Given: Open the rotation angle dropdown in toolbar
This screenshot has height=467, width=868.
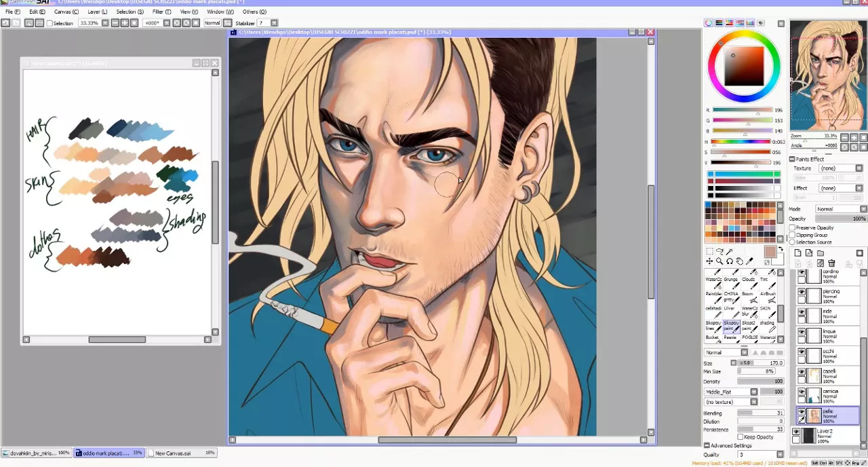Looking at the screenshot, I should [167, 22].
